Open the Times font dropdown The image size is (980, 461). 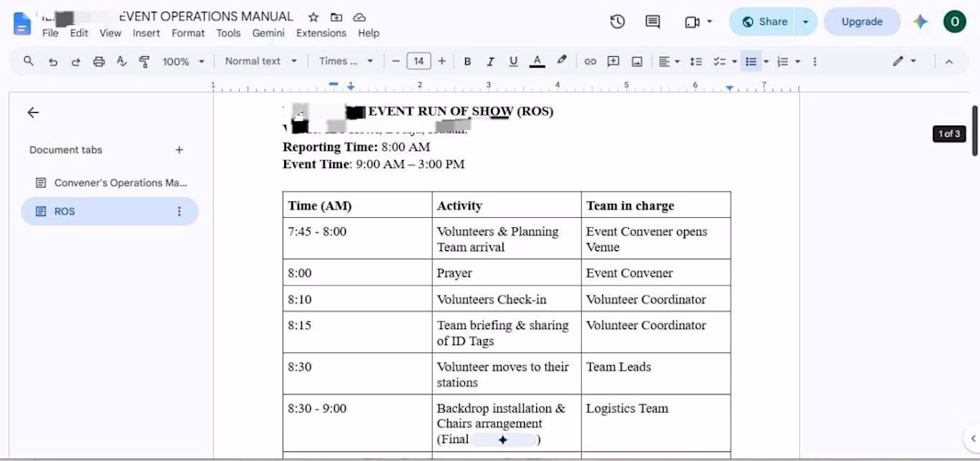coord(346,61)
